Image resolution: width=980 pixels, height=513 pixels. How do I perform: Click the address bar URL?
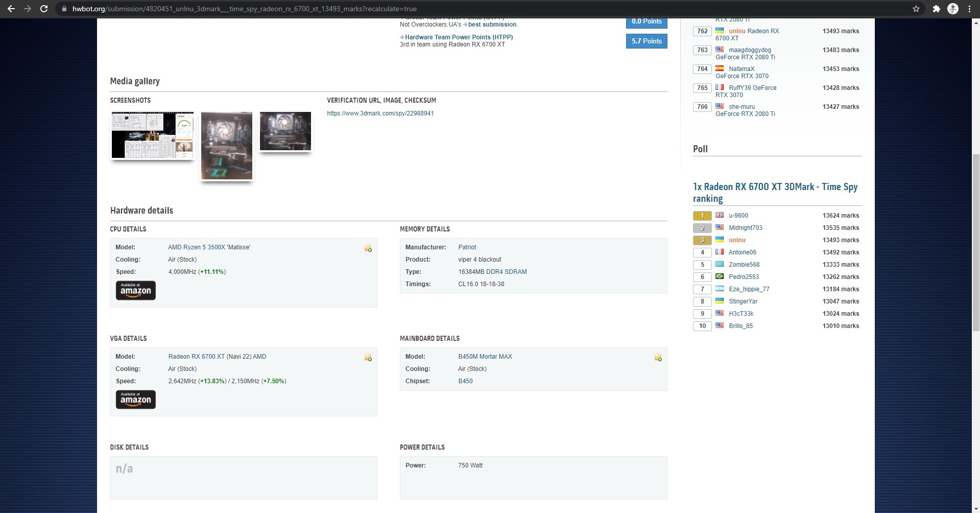[x=245, y=9]
